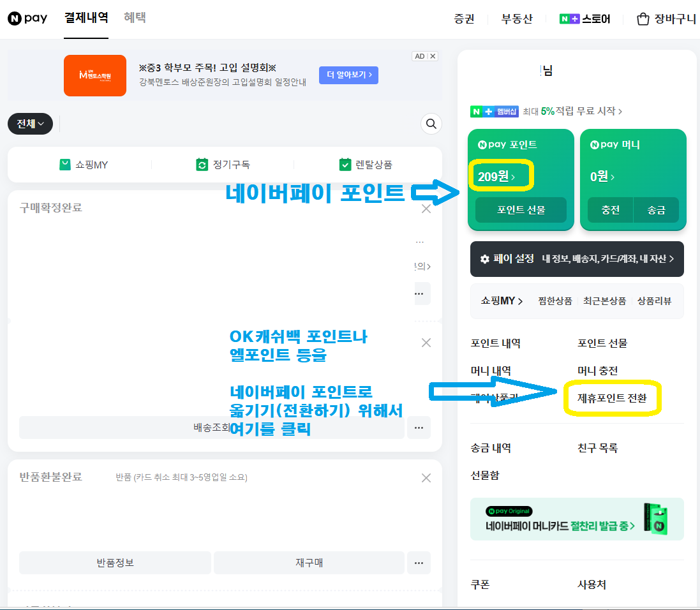Viewport: 700px width, 610px height.
Task: Open 렌탈상품 shortcut with check icon
Action: click(x=366, y=165)
